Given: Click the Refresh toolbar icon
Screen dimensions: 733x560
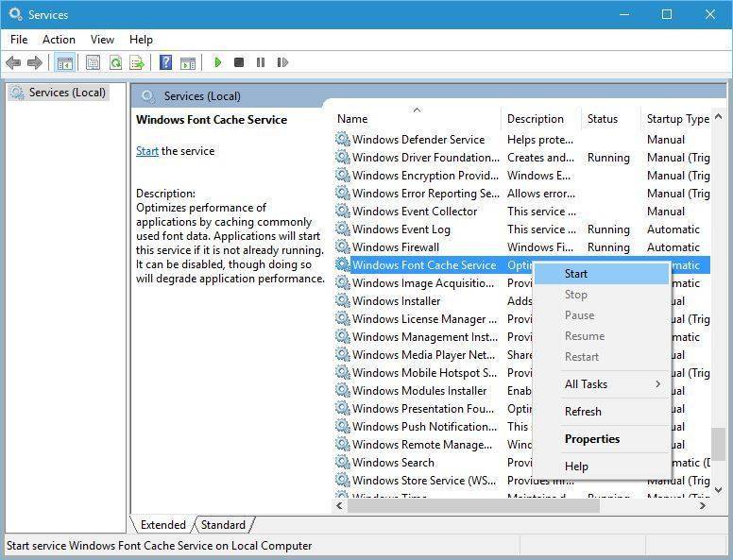Looking at the screenshot, I should (115, 62).
